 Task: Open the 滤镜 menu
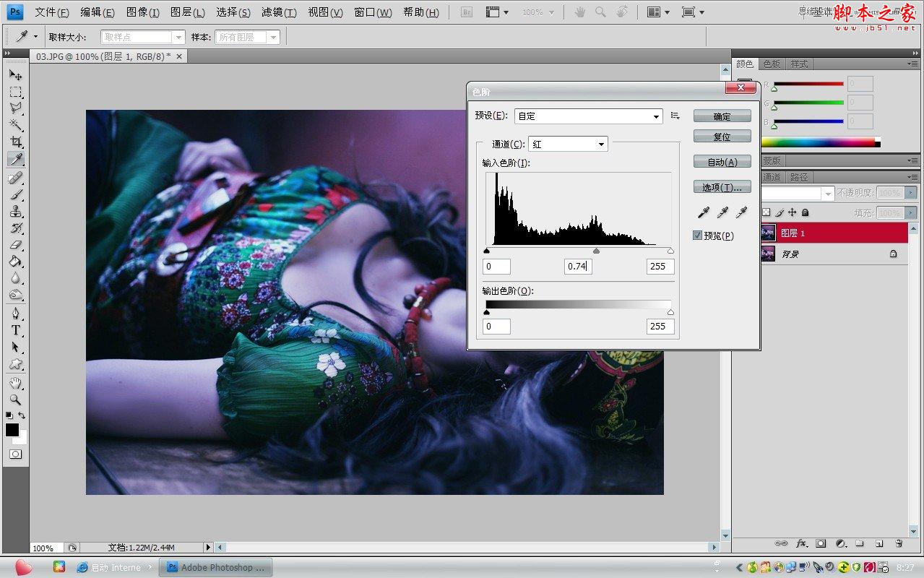tap(279, 12)
